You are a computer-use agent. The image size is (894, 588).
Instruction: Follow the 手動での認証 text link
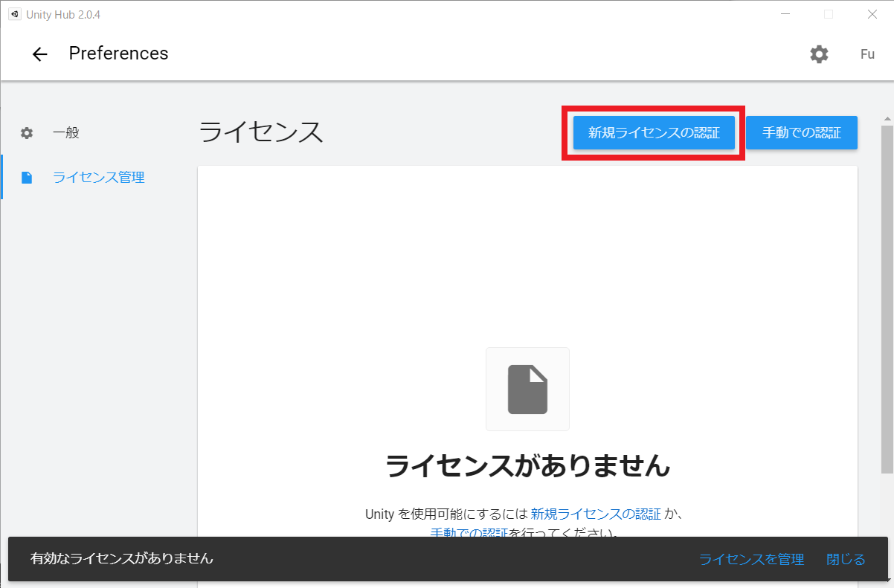(x=469, y=533)
